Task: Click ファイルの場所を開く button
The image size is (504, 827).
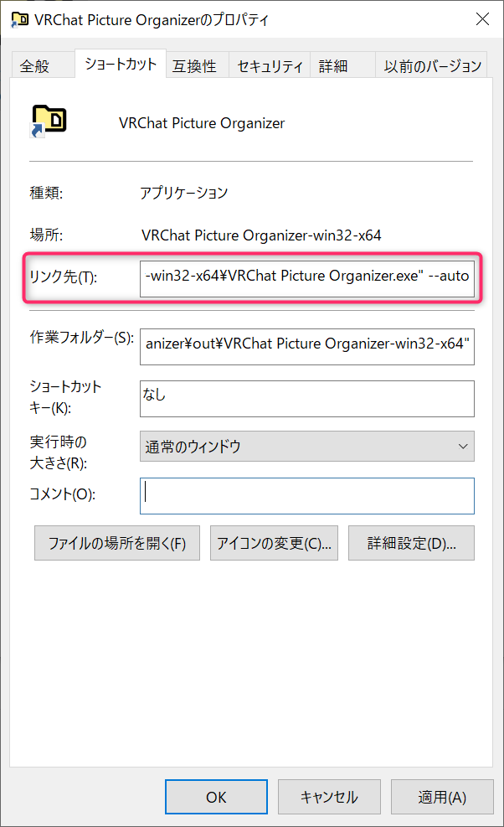Action: [x=117, y=543]
